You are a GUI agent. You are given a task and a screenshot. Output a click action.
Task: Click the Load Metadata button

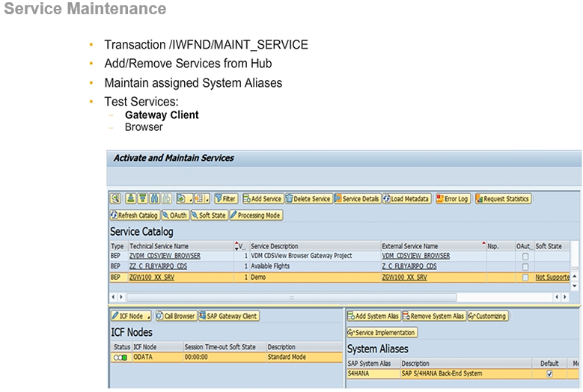(x=407, y=199)
